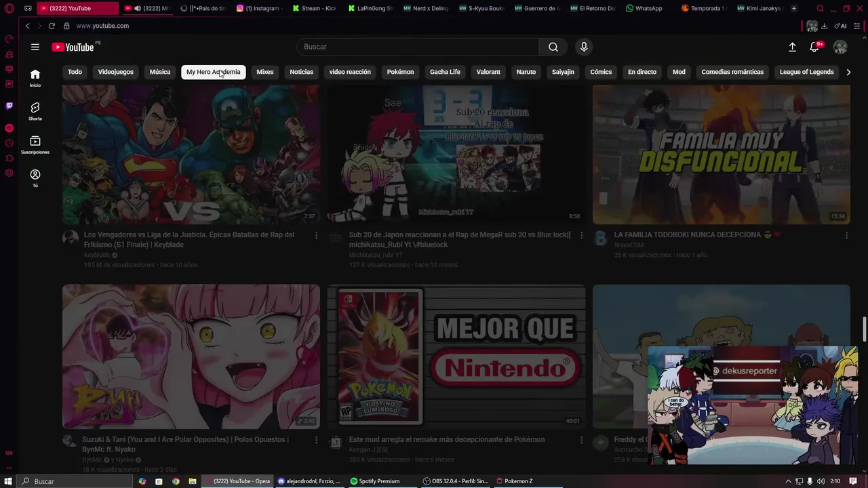Select the Música filter chip
868x488 pixels.
(x=160, y=72)
